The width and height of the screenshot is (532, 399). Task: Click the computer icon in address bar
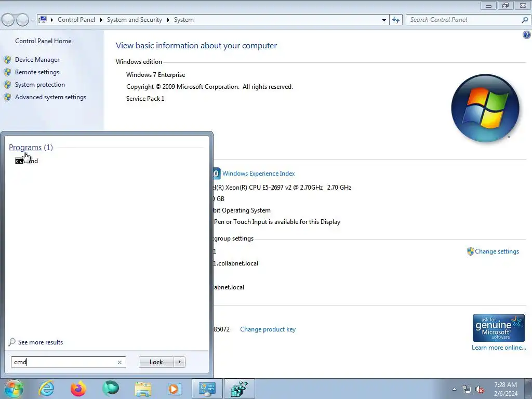pyautogui.click(x=43, y=20)
